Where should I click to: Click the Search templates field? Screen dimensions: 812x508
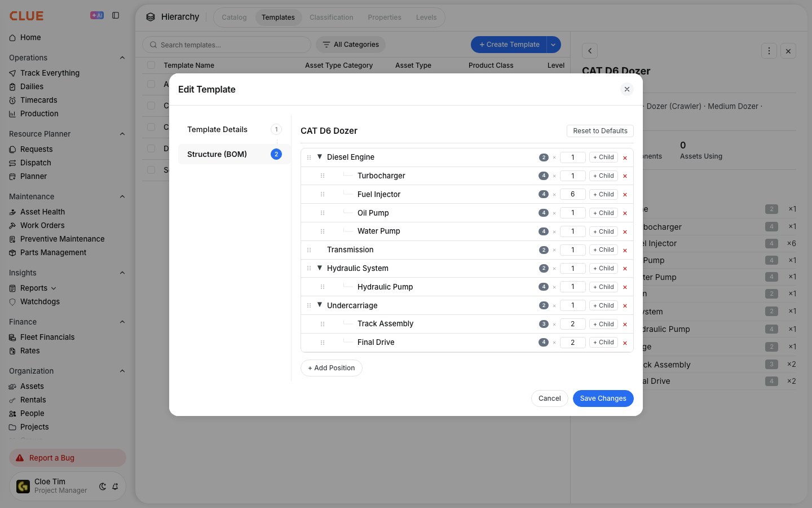tap(227, 45)
